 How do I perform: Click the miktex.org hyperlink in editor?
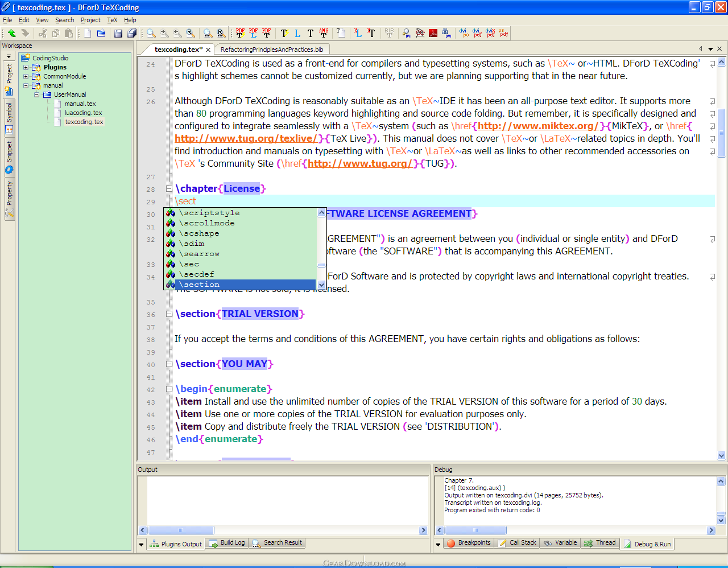tap(538, 126)
